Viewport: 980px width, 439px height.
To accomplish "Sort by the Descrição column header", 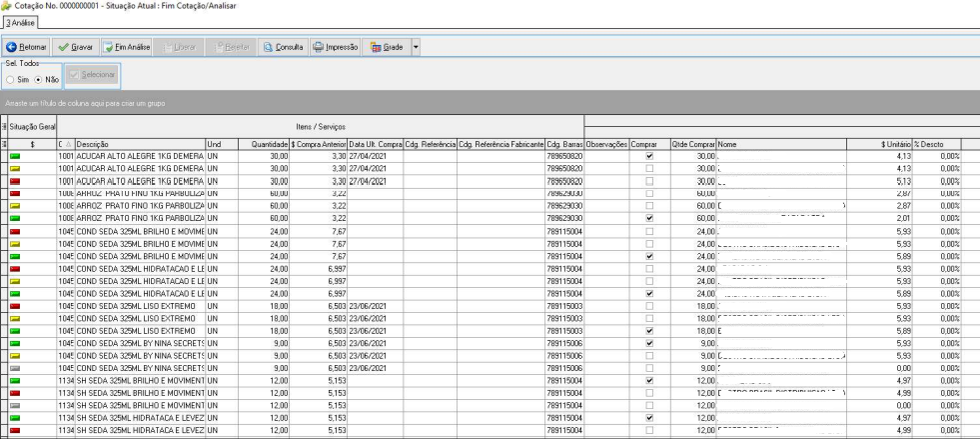I will 140,144.
